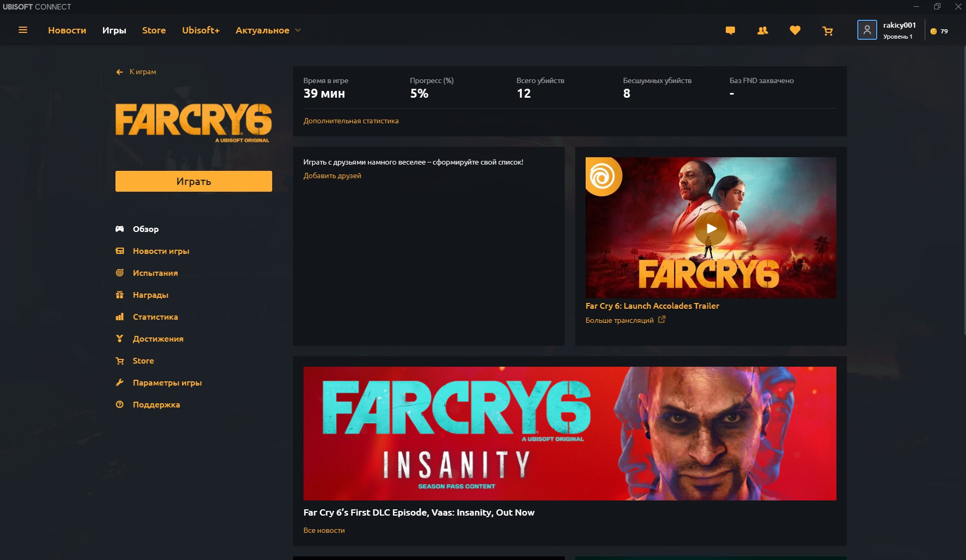Click the question mark icon for Поддержка
966x560 pixels.
click(x=120, y=404)
